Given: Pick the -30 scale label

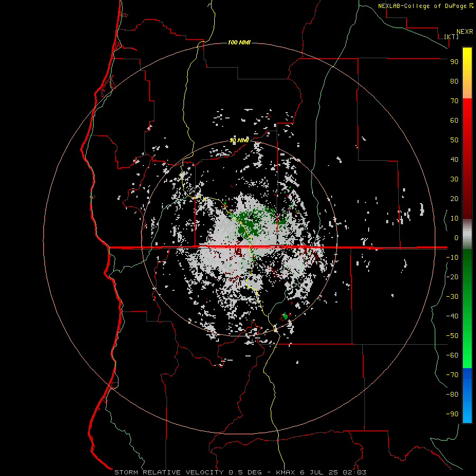Looking at the screenshot, I should (x=452, y=297).
